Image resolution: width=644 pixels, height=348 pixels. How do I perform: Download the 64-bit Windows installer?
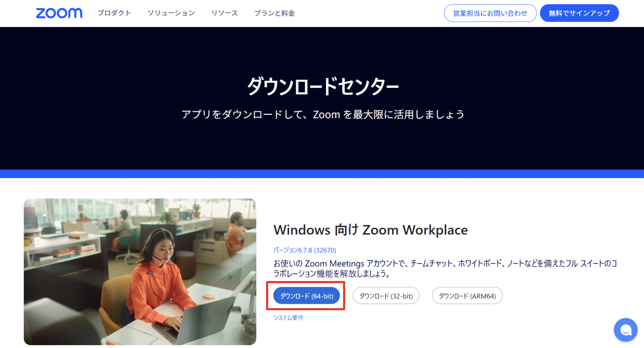pos(307,296)
